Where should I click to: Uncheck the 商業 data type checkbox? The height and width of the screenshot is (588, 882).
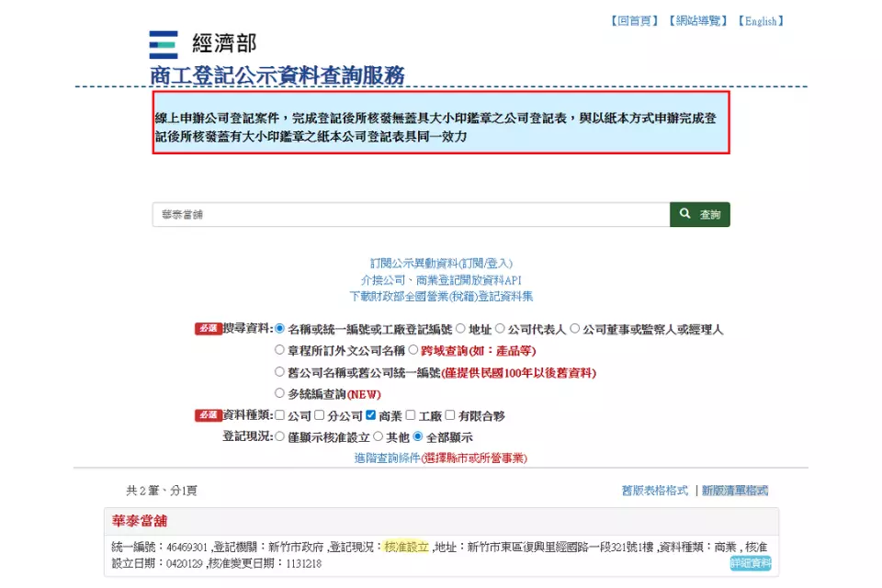pos(368,416)
